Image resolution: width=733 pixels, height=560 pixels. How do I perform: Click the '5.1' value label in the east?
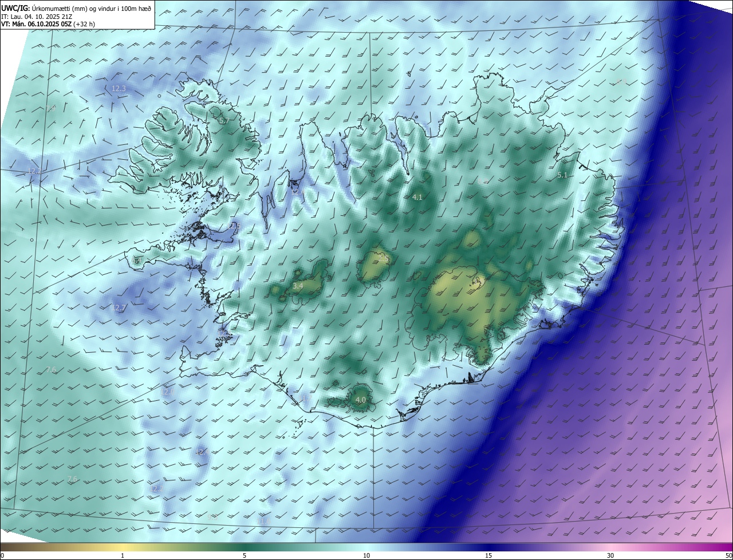(562, 175)
